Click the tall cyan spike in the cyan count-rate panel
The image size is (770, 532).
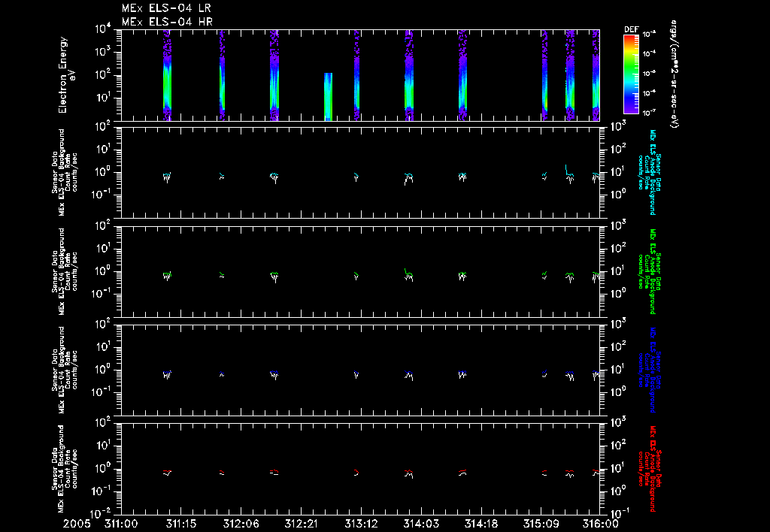(566, 169)
